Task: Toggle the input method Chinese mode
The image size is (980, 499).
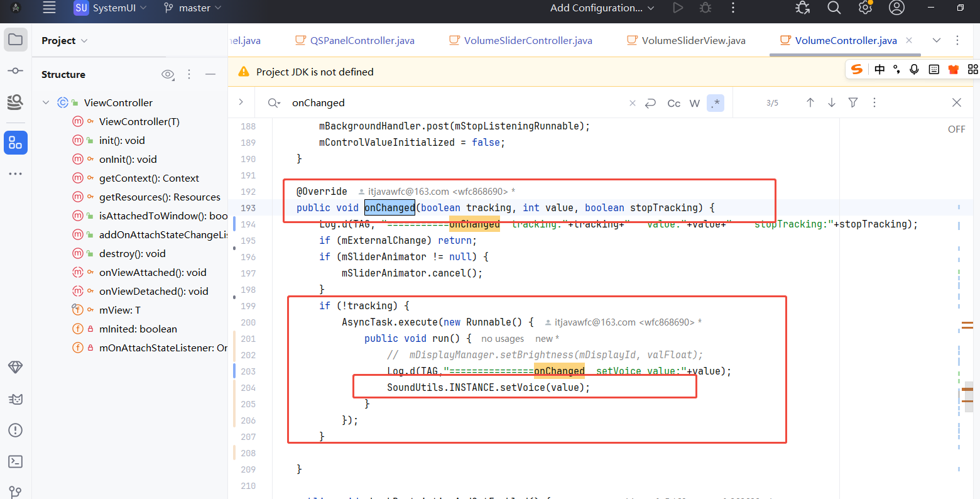Action: tap(880, 69)
